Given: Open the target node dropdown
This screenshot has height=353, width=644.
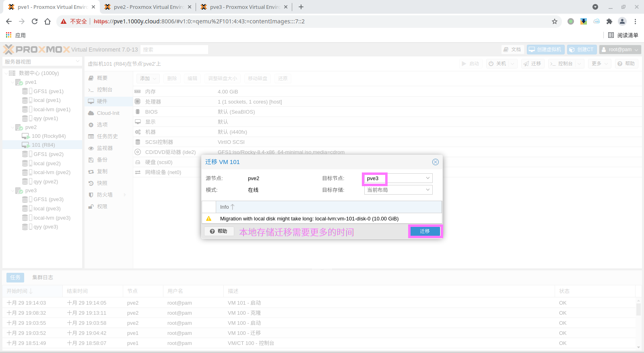Looking at the screenshot, I should (427, 178).
